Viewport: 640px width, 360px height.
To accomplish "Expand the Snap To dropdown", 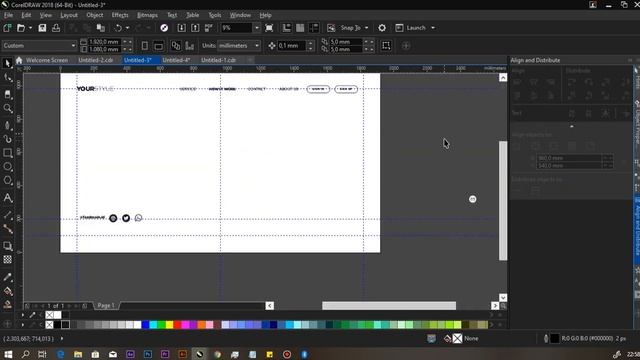I will coord(367,28).
